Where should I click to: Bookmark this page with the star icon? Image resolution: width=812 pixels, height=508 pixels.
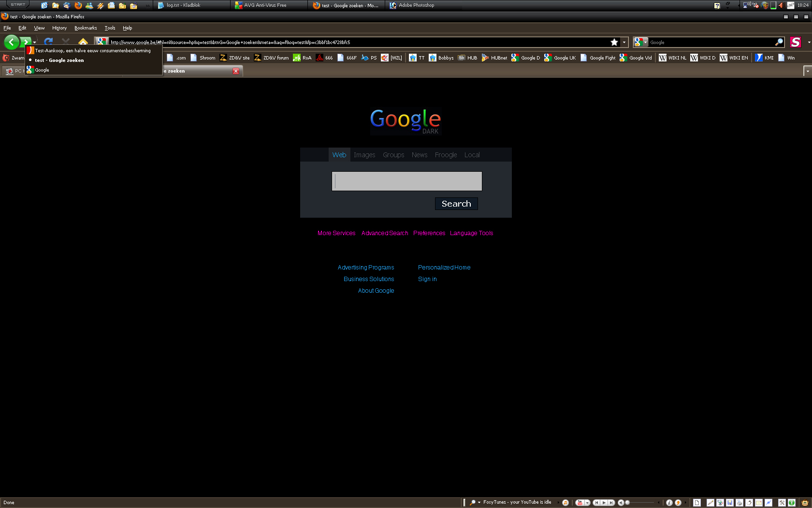click(x=614, y=42)
